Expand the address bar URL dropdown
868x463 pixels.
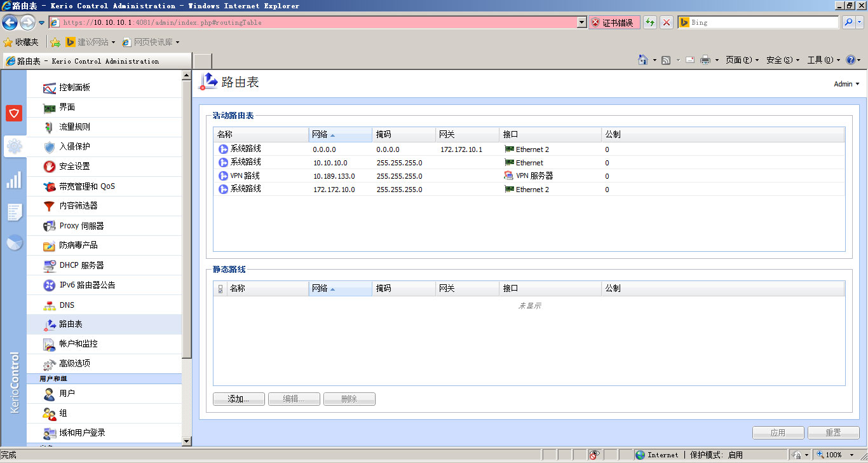pos(581,23)
